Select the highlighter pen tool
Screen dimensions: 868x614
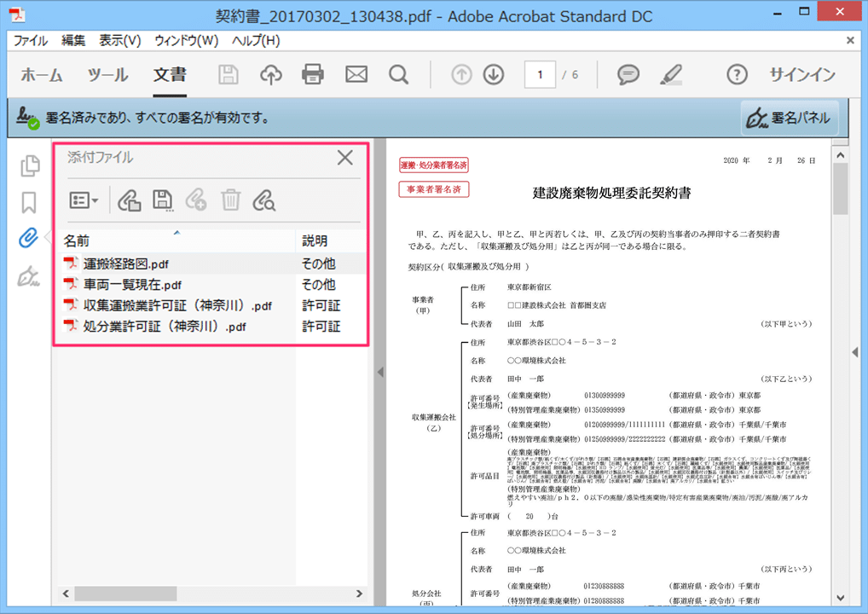(x=671, y=75)
